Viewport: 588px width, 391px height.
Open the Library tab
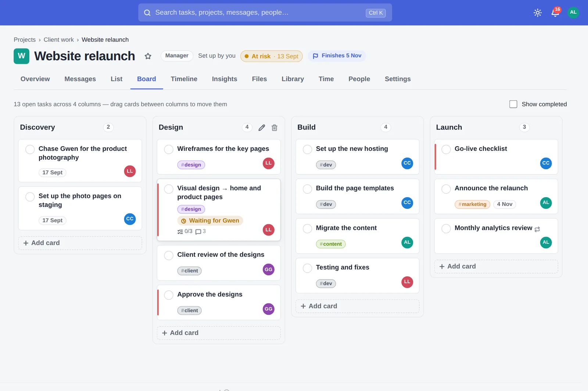pyautogui.click(x=293, y=79)
